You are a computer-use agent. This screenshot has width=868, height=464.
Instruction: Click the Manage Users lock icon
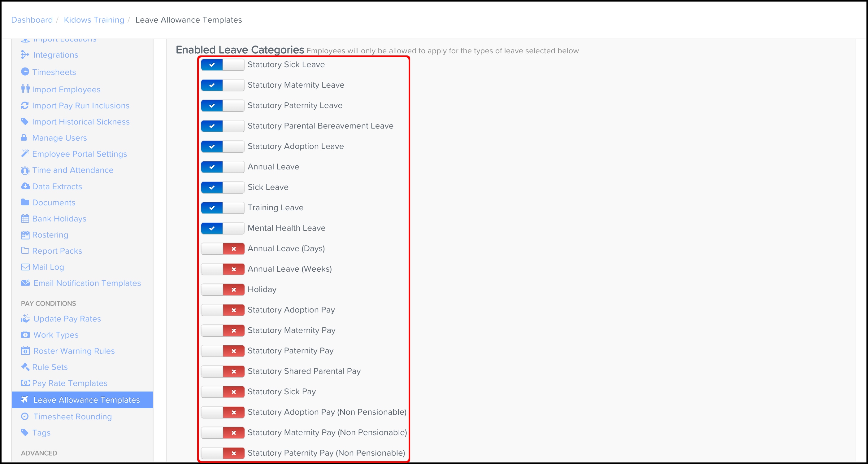point(24,138)
